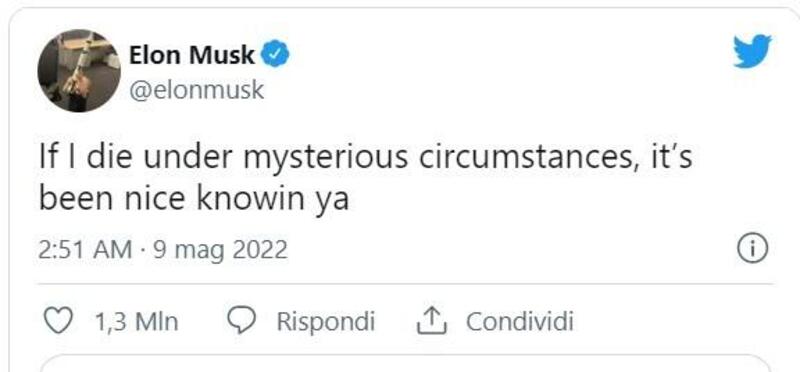This screenshot has height=372, width=800.
Task: Click the reply speech bubble icon
Action: [241, 321]
